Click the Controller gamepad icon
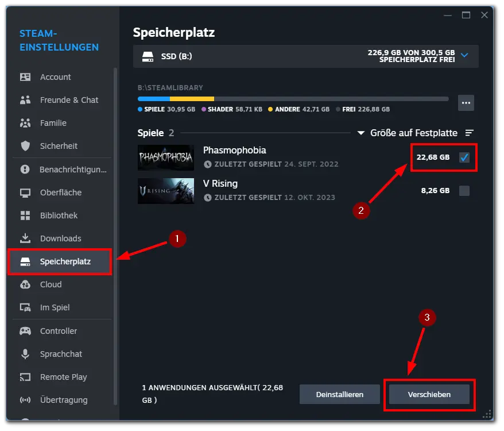 pos(25,331)
